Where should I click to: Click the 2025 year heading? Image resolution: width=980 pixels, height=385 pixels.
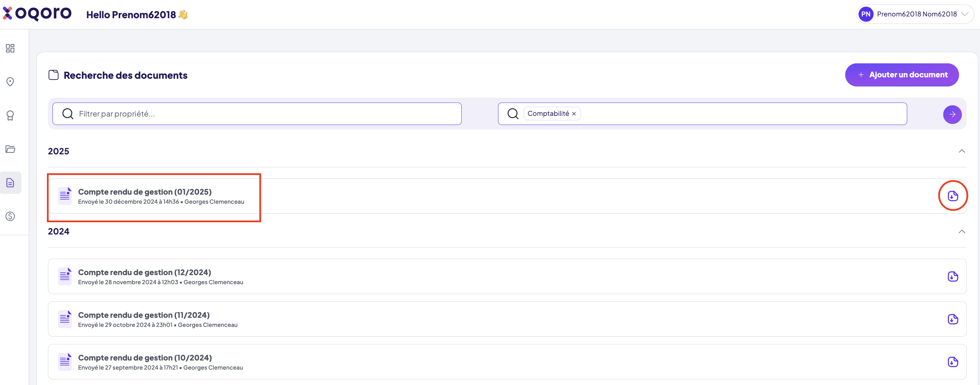coord(58,151)
